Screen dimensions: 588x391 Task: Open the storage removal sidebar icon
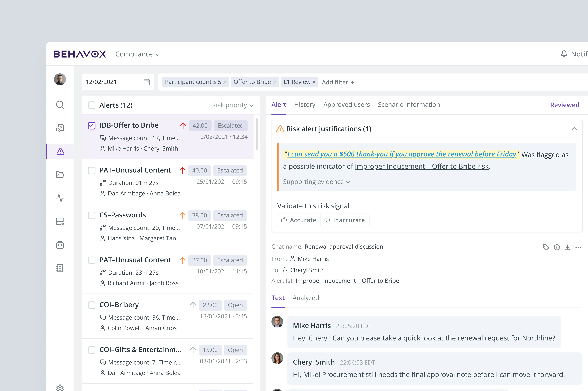coord(60,221)
